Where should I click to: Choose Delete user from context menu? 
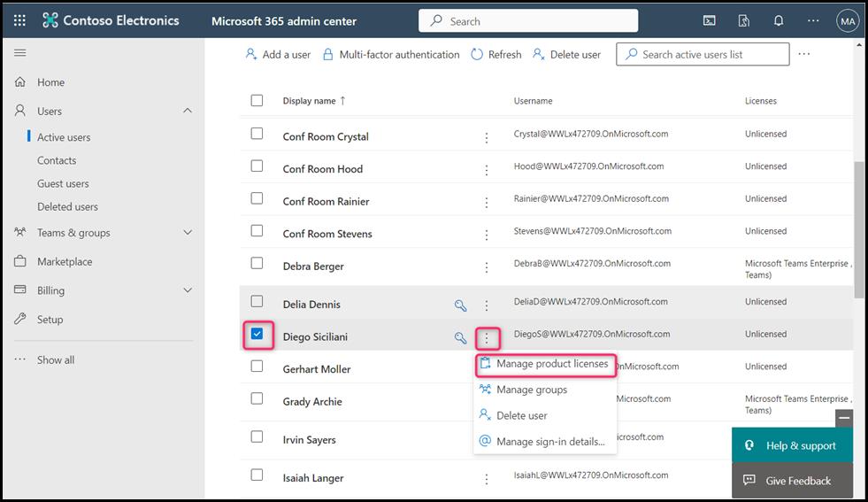pos(521,415)
